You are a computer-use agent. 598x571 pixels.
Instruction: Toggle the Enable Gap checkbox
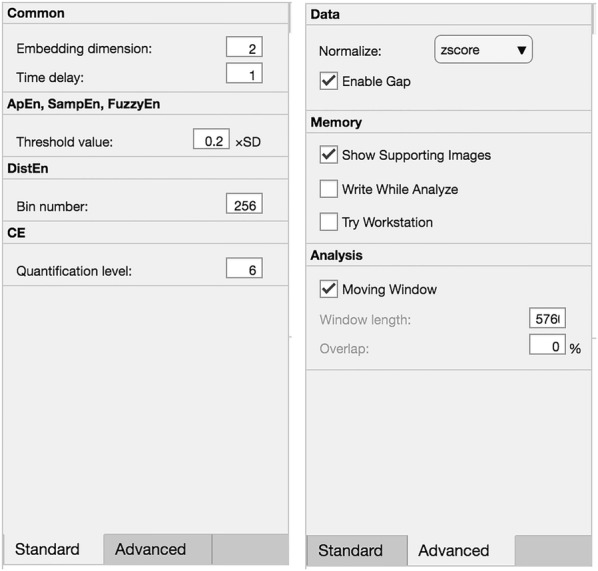pos(328,81)
